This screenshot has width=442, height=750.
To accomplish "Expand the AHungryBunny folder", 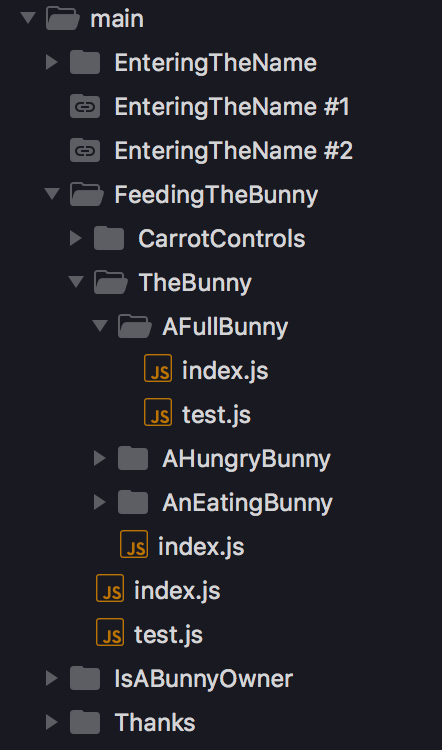I will pos(99,458).
